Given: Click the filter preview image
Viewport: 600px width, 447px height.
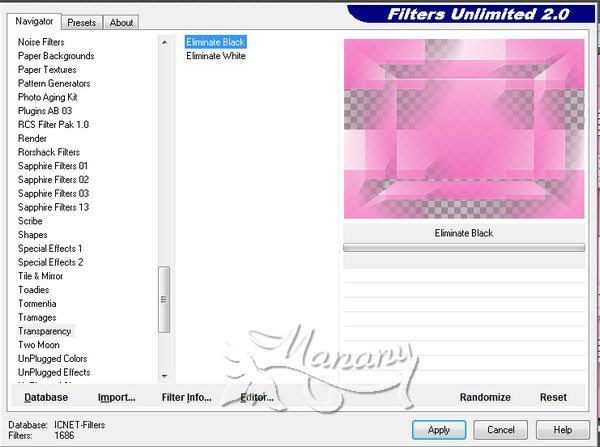Looking at the screenshot, I should click(464, 129).
